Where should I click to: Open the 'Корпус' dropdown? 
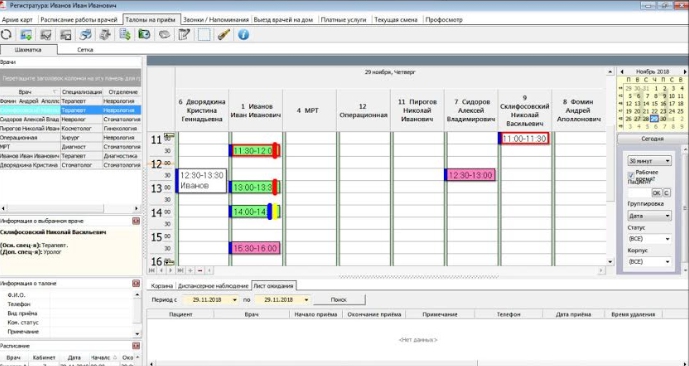[667, 261]
